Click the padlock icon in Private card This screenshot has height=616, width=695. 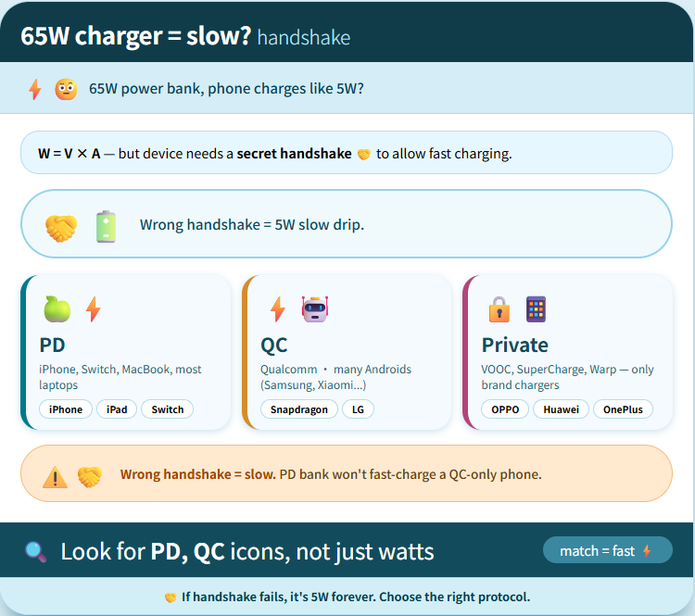499,308
